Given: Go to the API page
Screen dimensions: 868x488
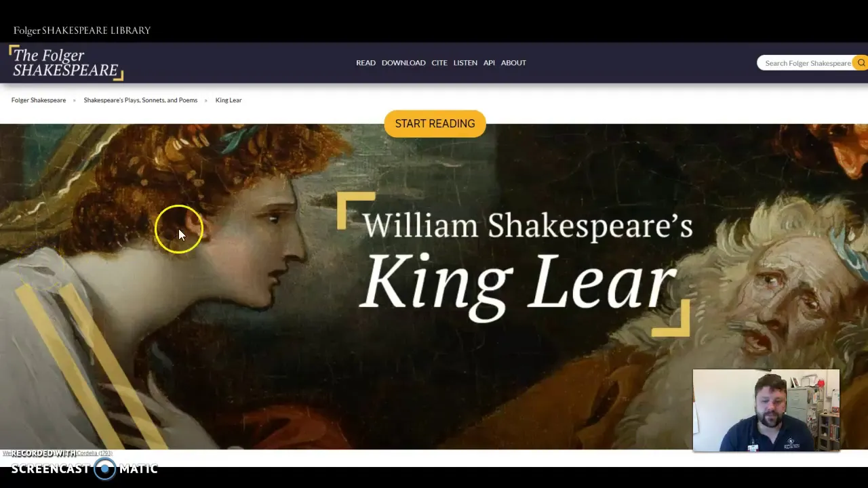Looking at the screenshot, I should [x=489, y=63].
